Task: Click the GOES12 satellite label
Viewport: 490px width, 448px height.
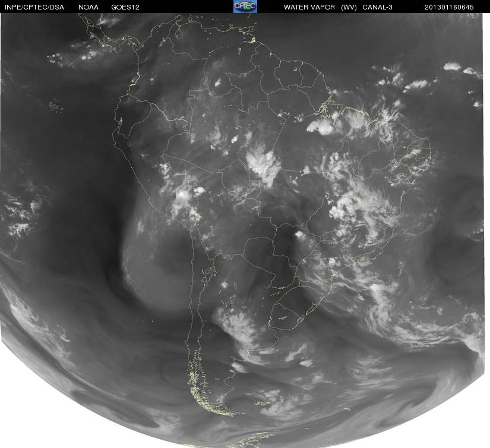Action: pos(125,7)
